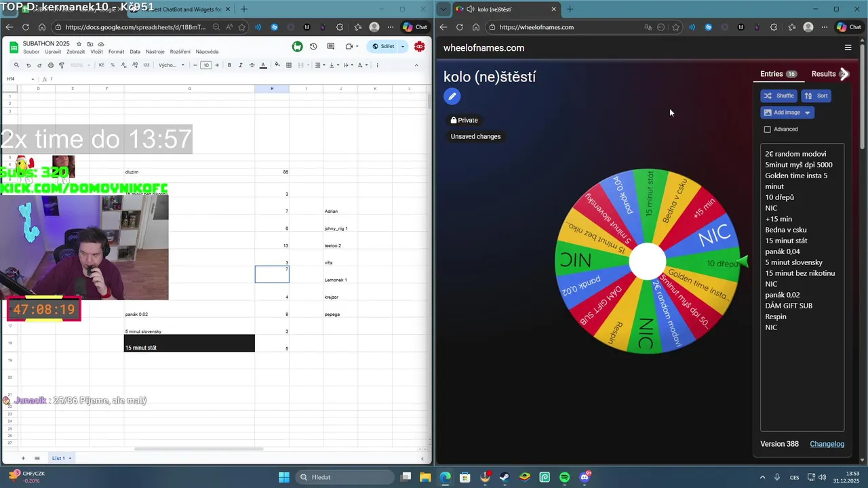
Task: Click the "DÁM GIFT SUB" entry in list
Action: click(x=789, y=306)
